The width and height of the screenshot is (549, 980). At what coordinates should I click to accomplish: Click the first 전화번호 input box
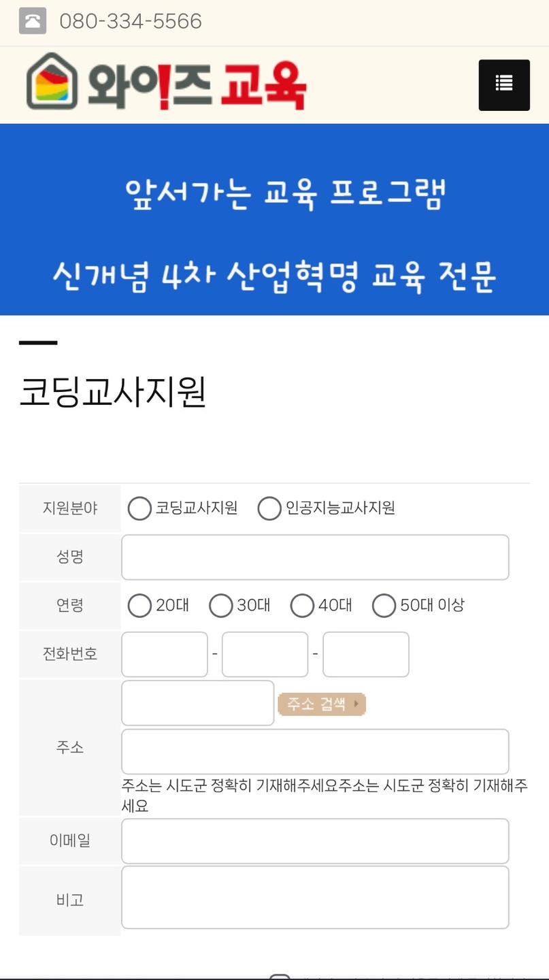coord(165,654)
